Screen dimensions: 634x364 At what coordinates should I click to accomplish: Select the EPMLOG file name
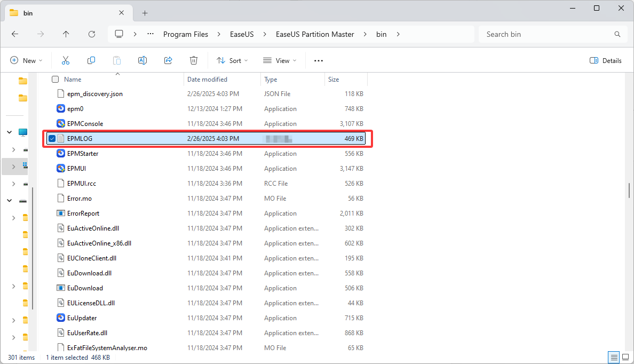pos(80,139)
